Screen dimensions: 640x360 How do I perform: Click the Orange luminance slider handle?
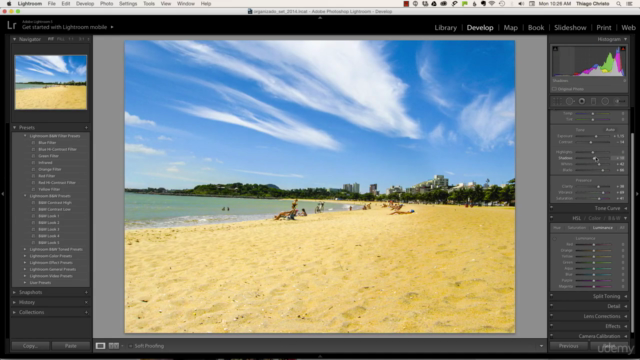pos(593,250)
